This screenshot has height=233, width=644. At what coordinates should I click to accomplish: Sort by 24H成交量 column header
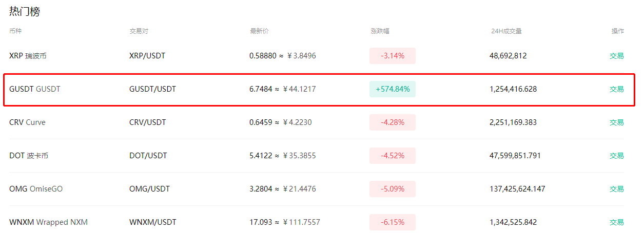(506, 31)
